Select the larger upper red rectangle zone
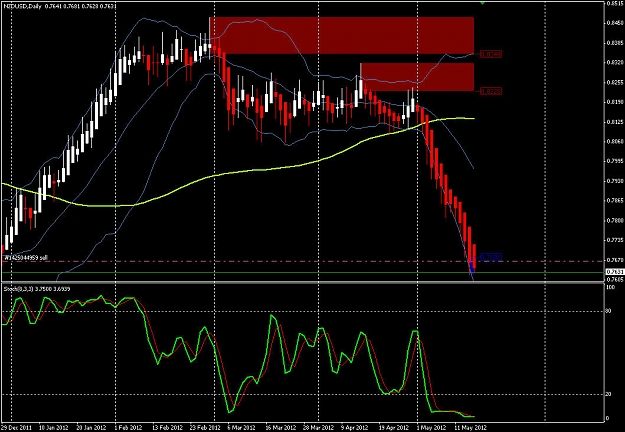This screenshot has height=432, width=625. [342, 35]
